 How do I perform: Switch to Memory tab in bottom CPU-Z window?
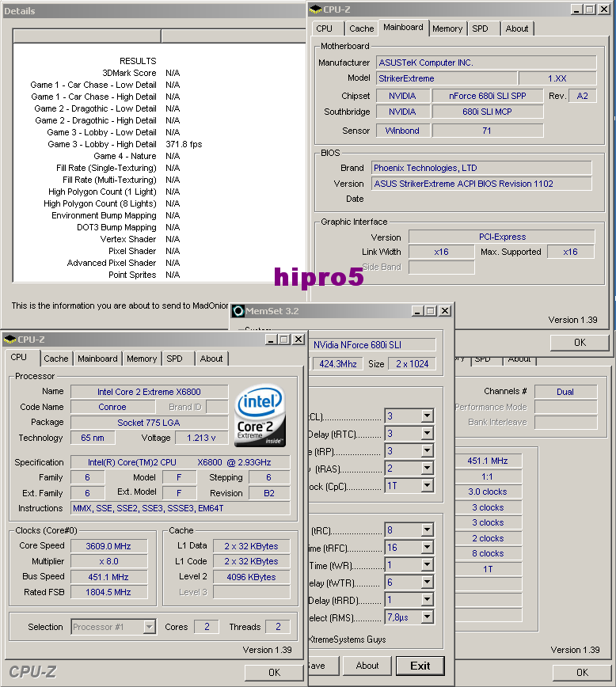(x=142, y=359)
